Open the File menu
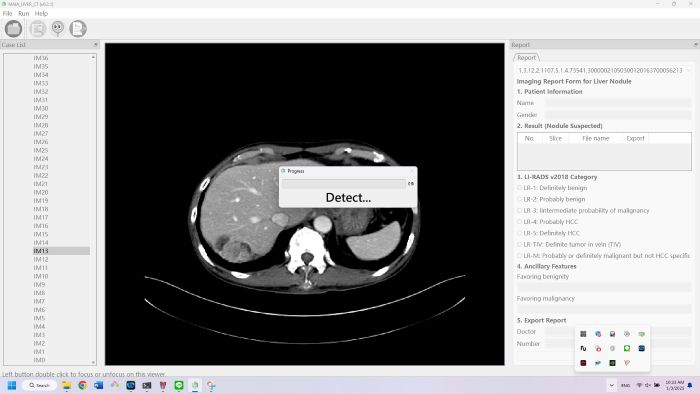The width and height of the screenshot is (700, 394). coord(8,13)
